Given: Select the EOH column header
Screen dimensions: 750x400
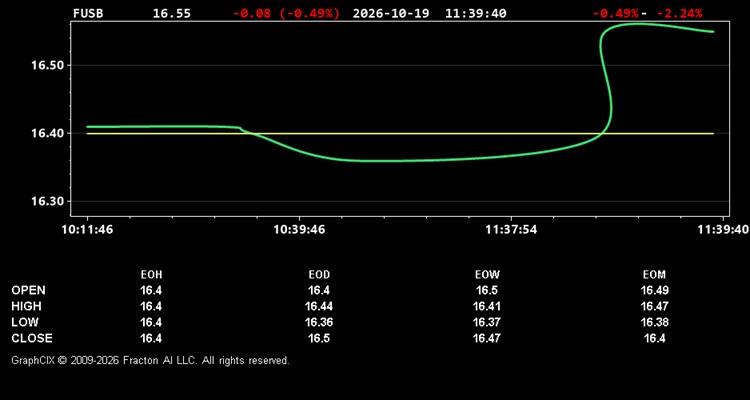Looking at the screenshot, I should coord(151,275).
